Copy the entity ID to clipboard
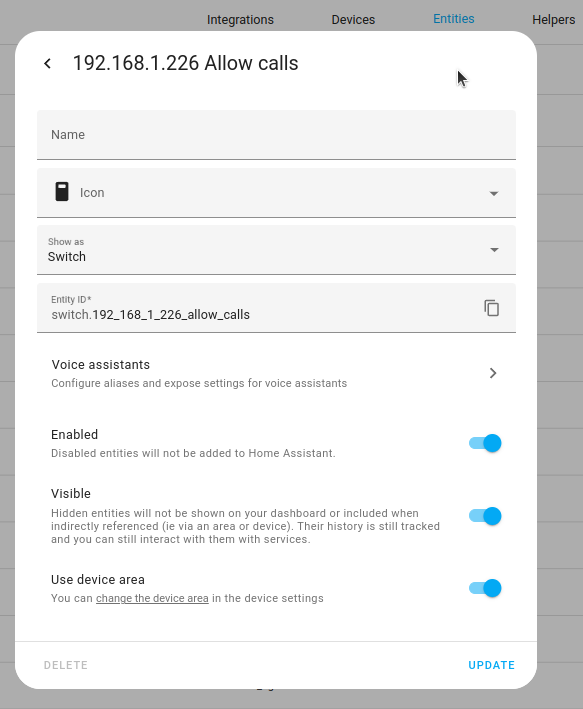The image size is (583, 709). point(492,308)
